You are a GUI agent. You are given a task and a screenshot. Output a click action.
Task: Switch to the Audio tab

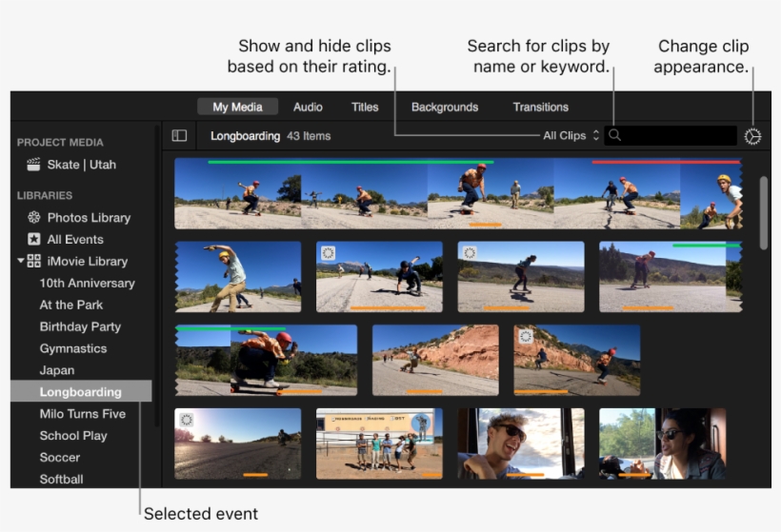308,108
